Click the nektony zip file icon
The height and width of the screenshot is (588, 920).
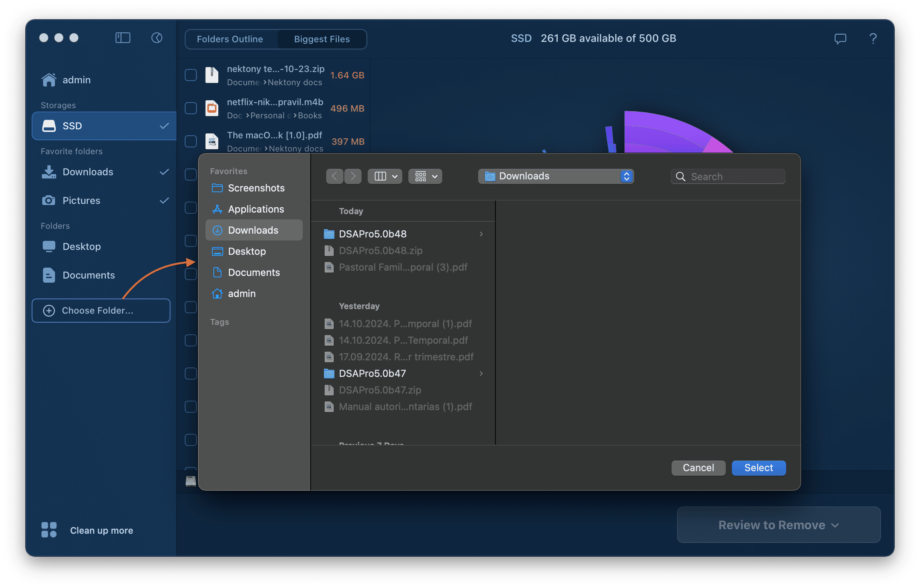[212, 75]
